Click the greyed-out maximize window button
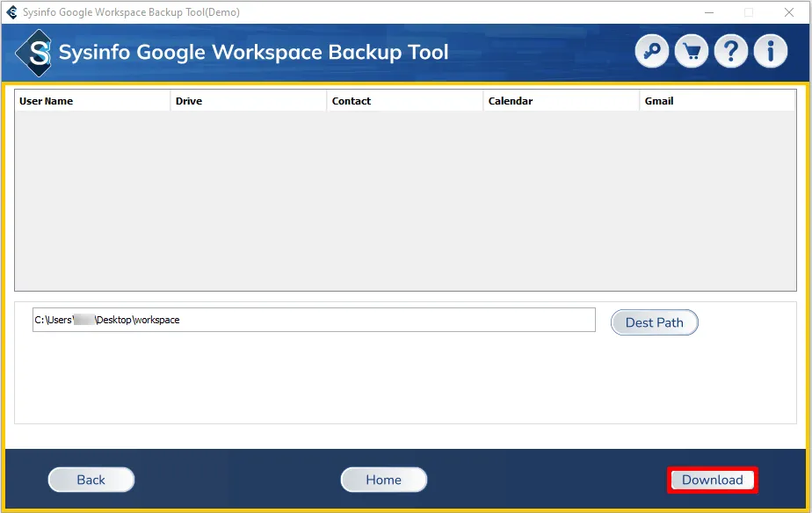This screenshot has width=812, height=513. click(x=749, y=12)
